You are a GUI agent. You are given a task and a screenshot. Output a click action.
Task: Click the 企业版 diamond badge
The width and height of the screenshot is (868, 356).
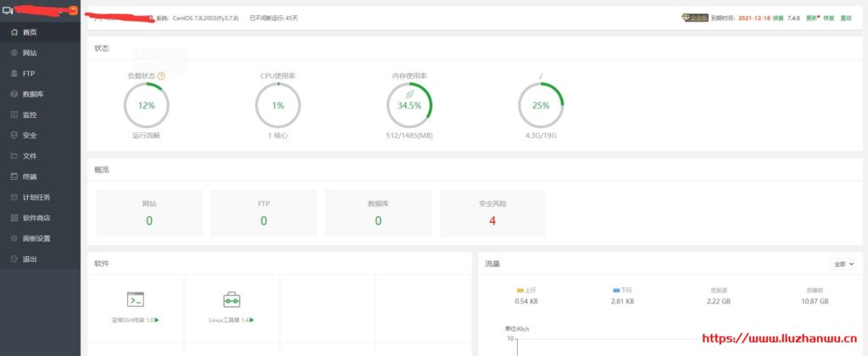(x=694, y=17)
